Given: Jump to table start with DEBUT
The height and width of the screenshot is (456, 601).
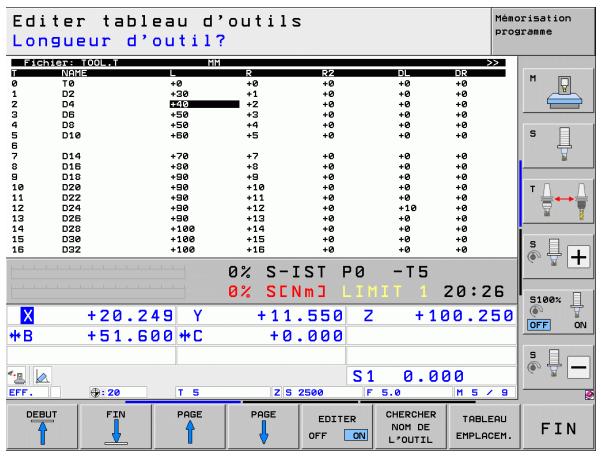Looking at the screenshot, I should click(42, 427).
